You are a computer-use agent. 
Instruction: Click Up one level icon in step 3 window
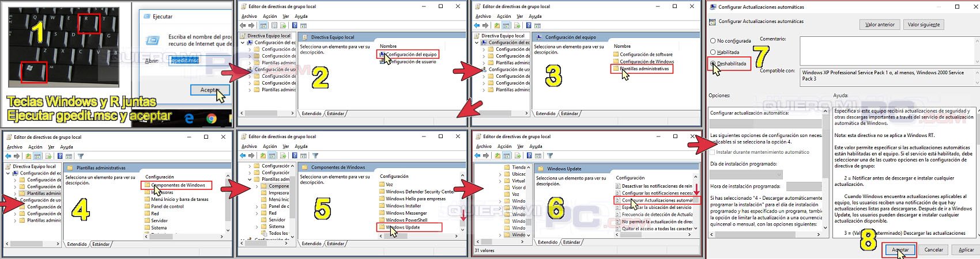(497, 25)
